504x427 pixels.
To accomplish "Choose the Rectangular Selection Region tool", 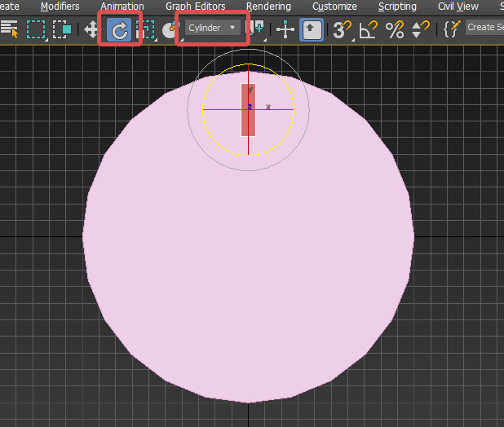I will tap(36, 29).
